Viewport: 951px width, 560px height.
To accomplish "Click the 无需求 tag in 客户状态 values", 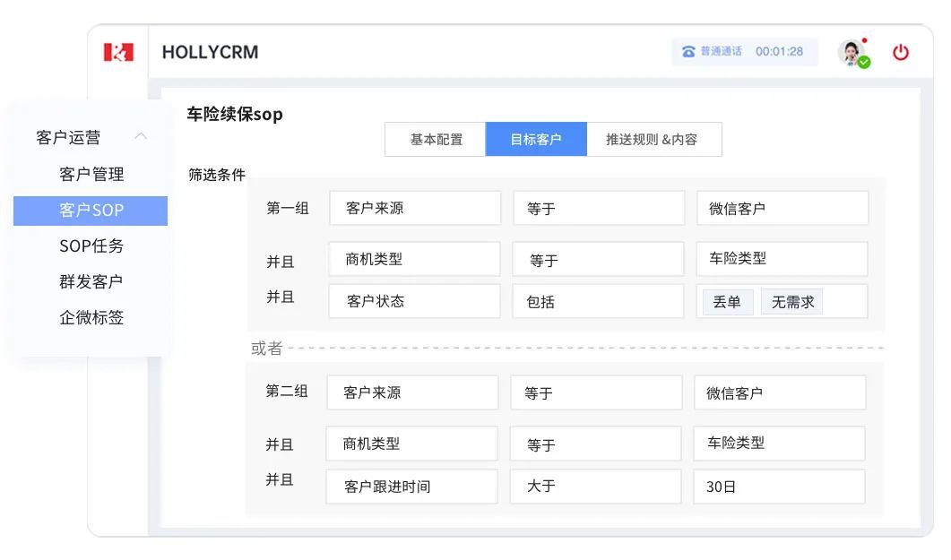I will [792, 302].
